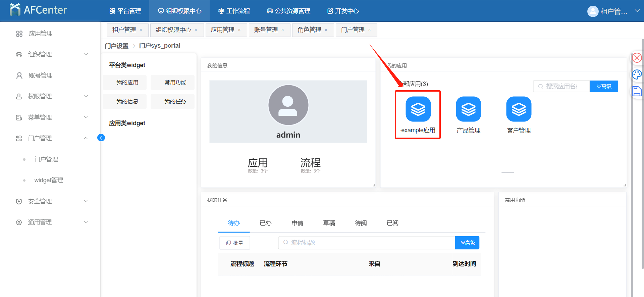
Task: Click the red circled X icon on right edge
Action: (x=637, y=58)
